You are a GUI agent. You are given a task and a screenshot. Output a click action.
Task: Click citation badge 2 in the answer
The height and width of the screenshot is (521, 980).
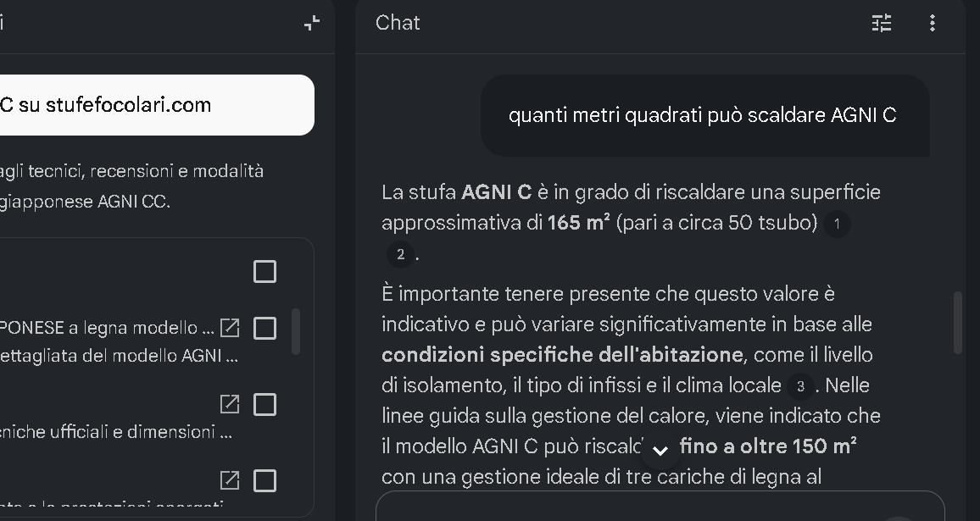click(400, 254)
